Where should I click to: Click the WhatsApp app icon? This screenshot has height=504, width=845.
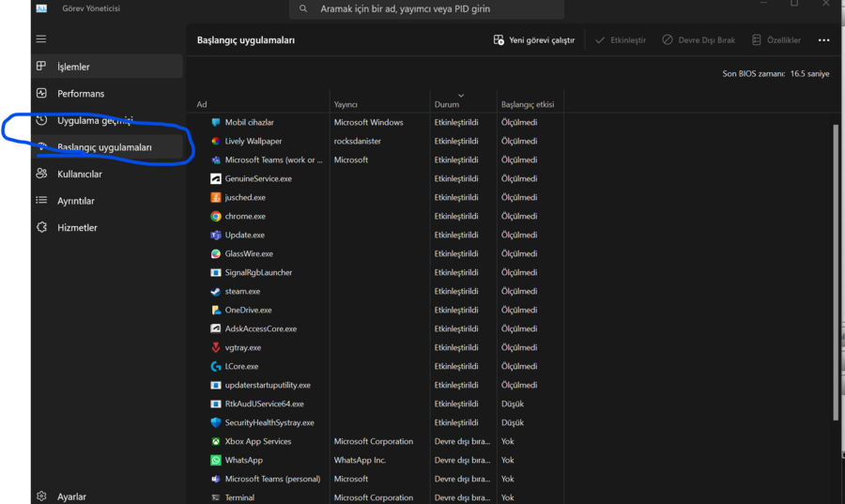pos(216,460)
